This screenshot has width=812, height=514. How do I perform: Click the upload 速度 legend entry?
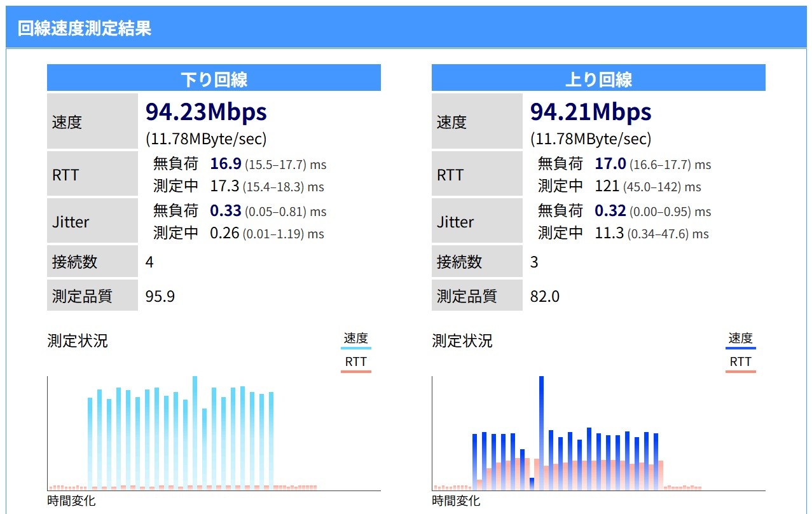740,337
